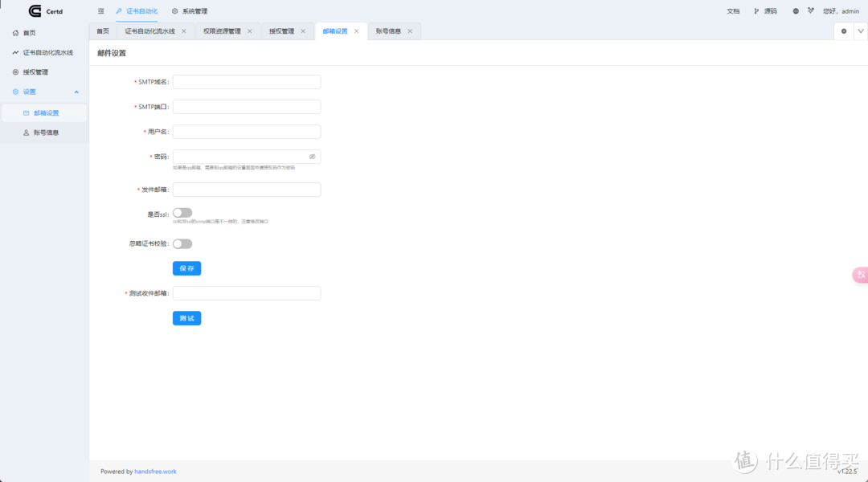Click the Certd logo
This screenshot has height=482, width=868.
pos(36,11)
